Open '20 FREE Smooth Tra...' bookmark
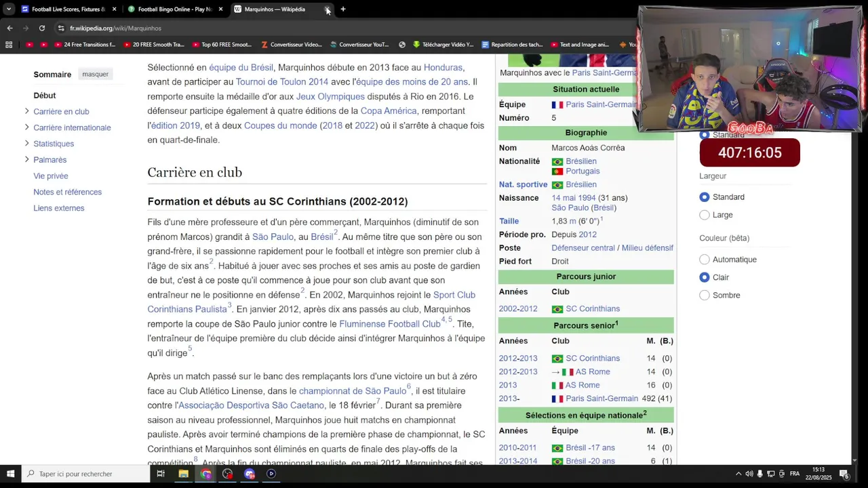 click(153, 45)
